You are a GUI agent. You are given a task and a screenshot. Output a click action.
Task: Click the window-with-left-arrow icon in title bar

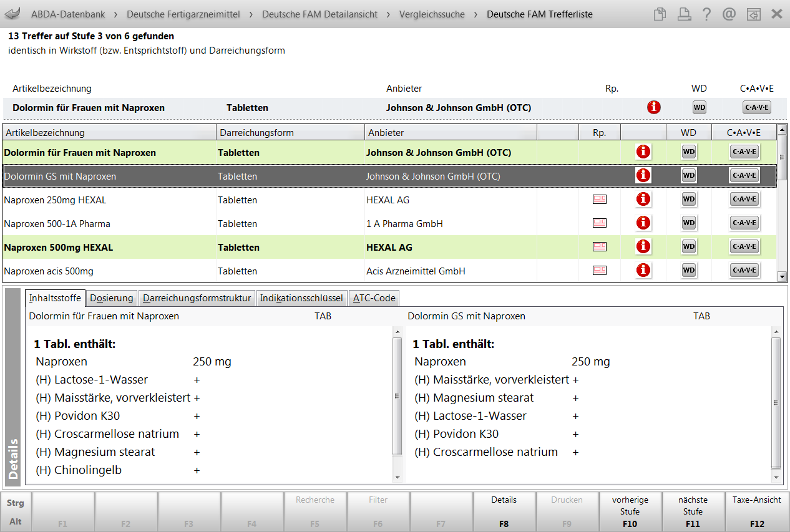coord(754,14)
